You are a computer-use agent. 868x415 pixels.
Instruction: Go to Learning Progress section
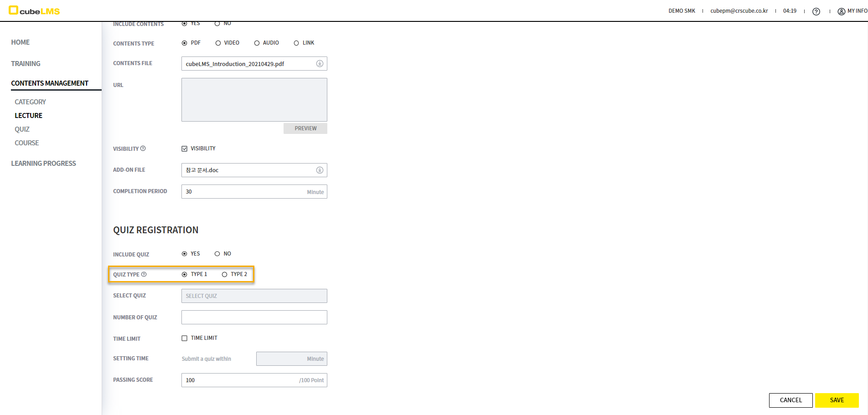coord(43,164)
